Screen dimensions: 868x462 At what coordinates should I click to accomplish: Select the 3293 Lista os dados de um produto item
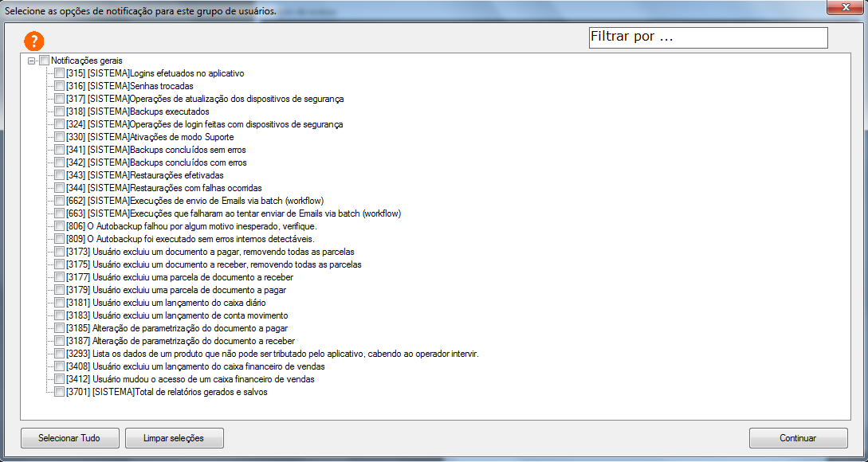[x=273, y=354]
